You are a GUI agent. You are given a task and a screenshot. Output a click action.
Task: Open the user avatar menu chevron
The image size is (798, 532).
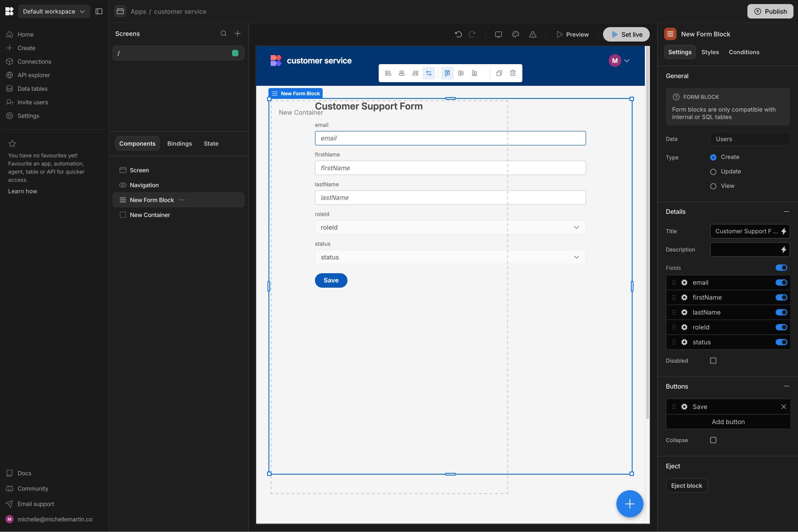click(627, 61)
